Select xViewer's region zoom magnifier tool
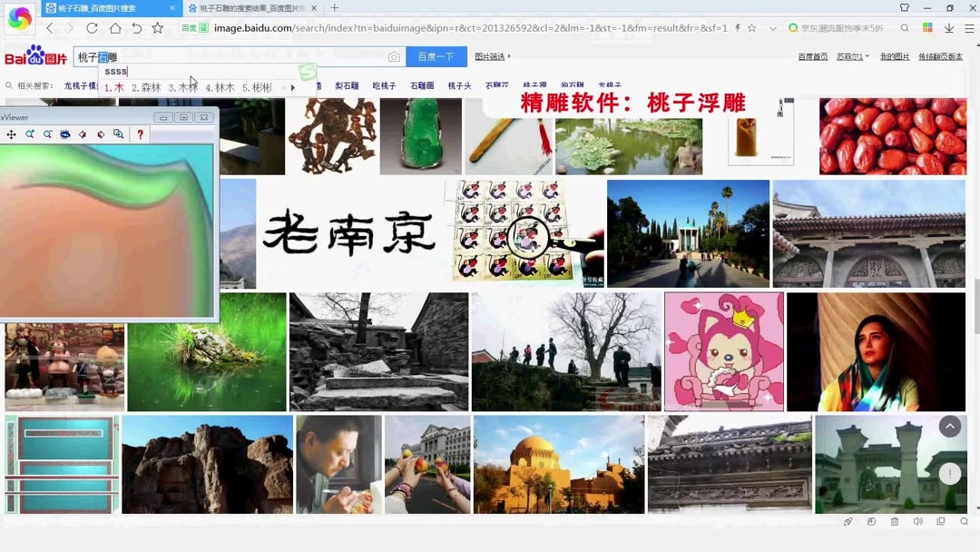 click(118, 133)
